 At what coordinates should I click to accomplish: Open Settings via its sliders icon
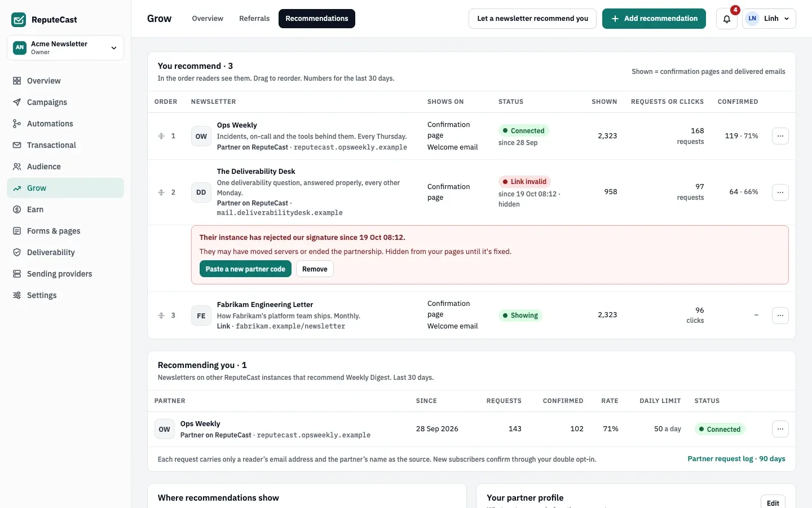17,295
